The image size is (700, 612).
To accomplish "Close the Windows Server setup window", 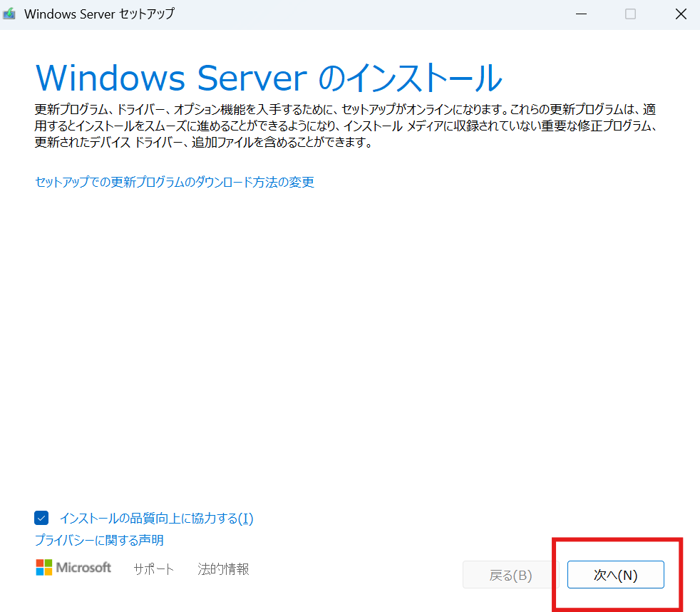I will coord(681,14).
